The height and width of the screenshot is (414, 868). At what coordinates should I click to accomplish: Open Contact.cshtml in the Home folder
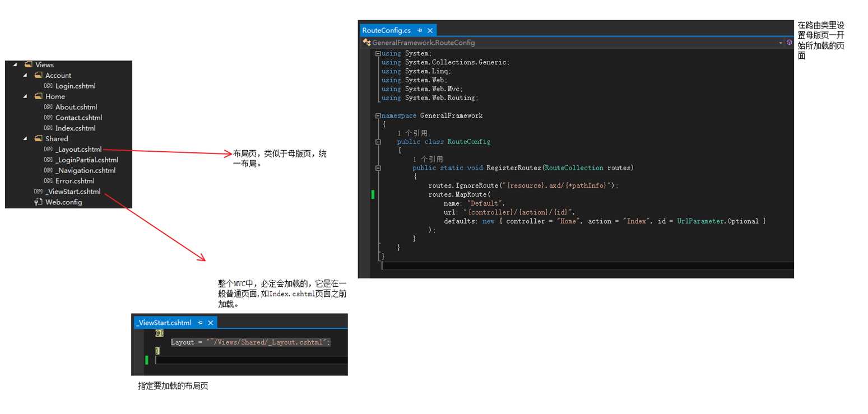tap(79, 118)
